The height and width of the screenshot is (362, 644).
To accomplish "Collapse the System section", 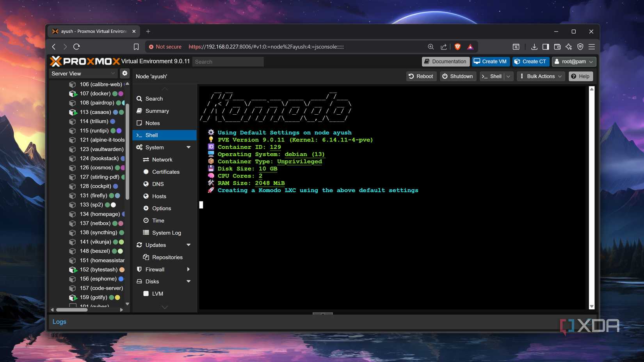I will [189, 147].
